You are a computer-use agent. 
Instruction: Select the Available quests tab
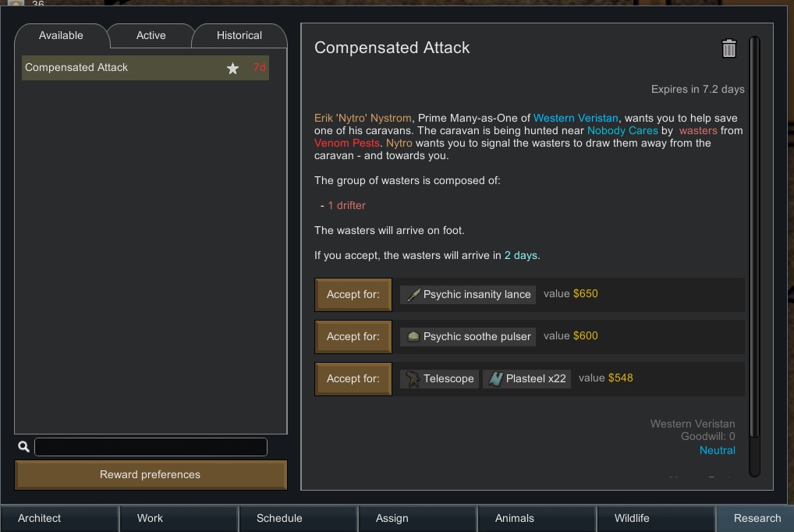pyautogui.click(x=61, y=36)
